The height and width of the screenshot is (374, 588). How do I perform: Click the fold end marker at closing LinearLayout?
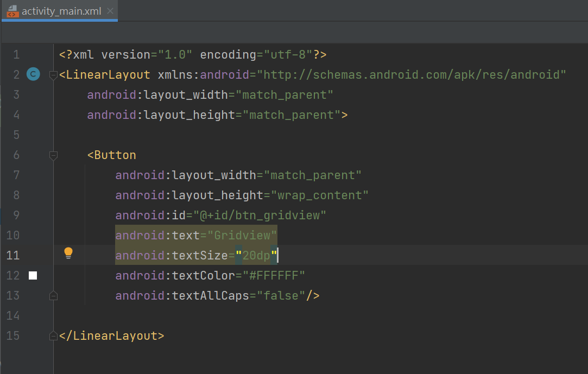pos(53,336)
